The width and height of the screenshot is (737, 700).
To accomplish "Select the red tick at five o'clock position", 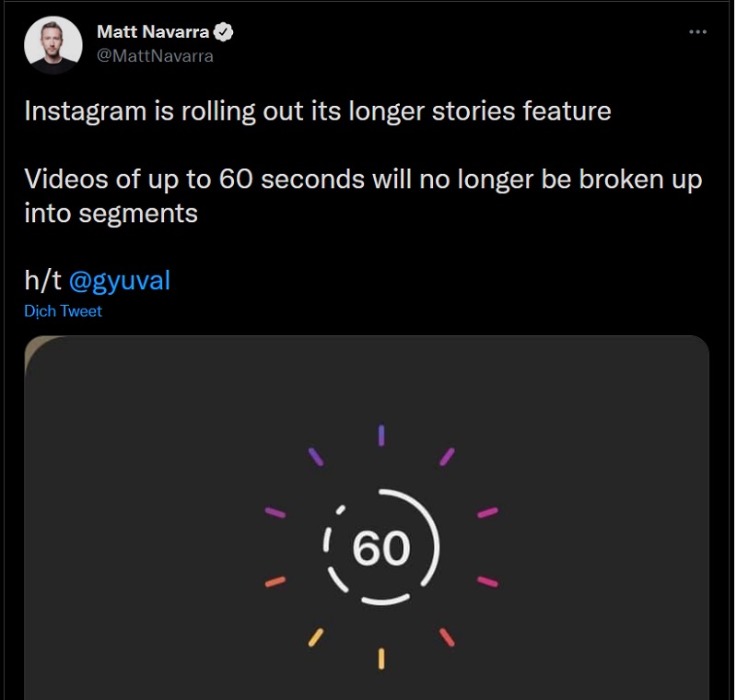I will coord(447,636).
